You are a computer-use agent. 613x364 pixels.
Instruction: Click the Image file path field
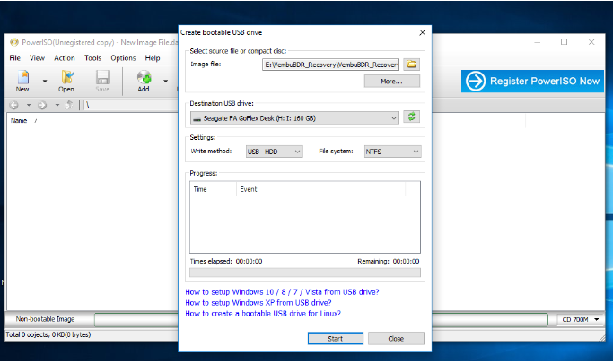click(x=331, y=65)
